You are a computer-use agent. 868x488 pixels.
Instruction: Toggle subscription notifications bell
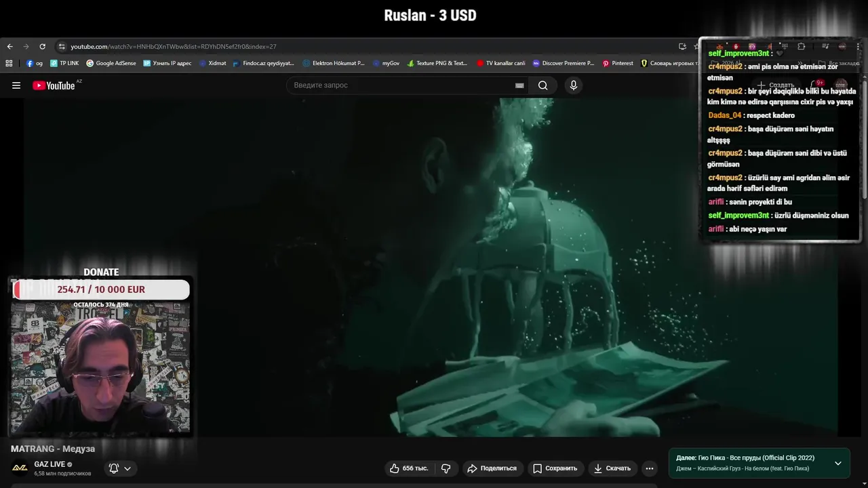114,468
